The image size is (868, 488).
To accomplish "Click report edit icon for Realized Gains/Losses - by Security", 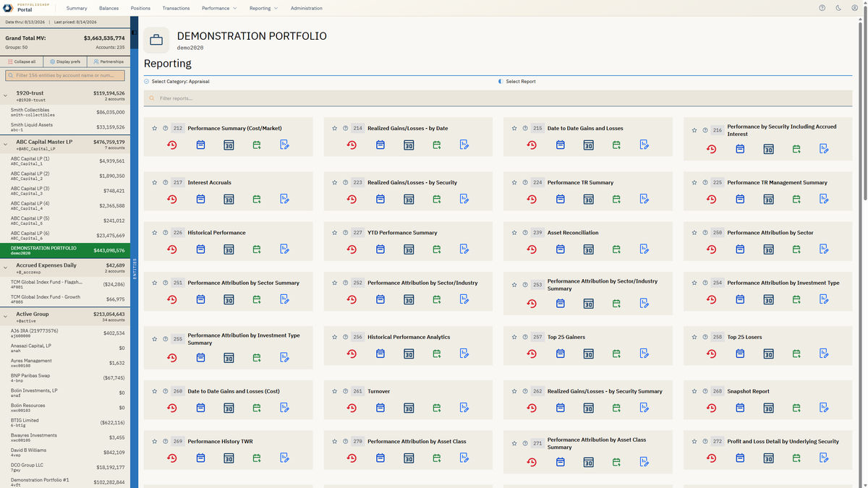I will [464, 200].
